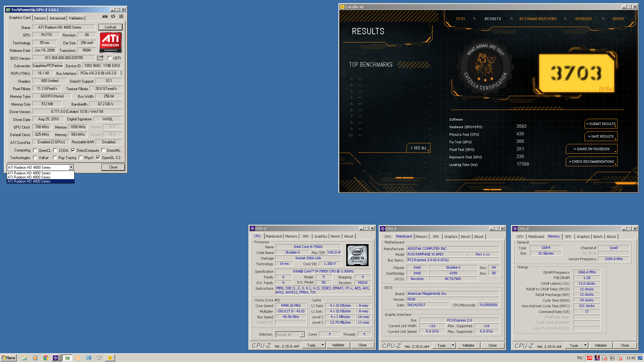Click SAVE RESULTS in Catzilla

[601, 136]
